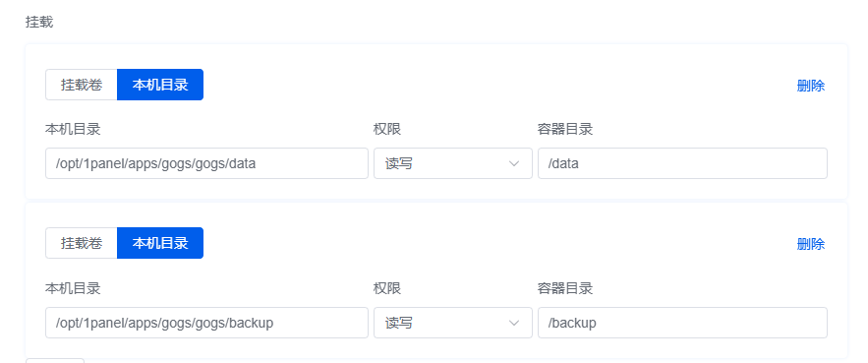Click the chevron arrow in the /data mount's 权限 select
Screen dimensions: 868x363
[514, 163]
